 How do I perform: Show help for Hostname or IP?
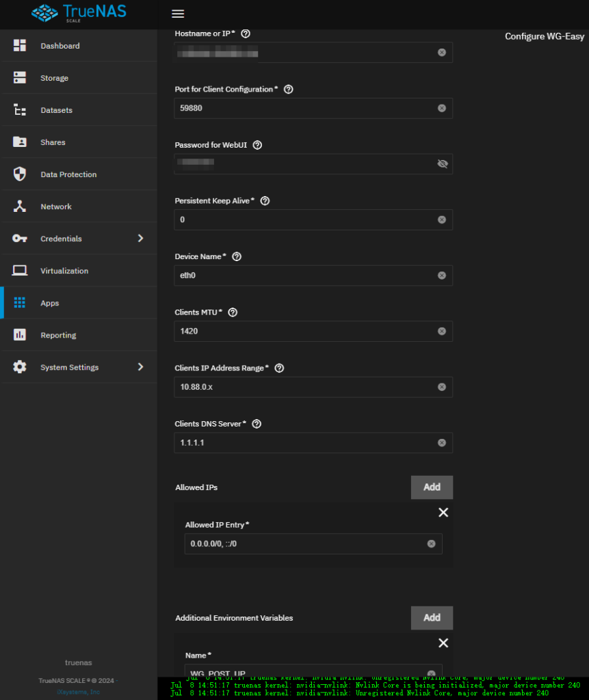click(x=246, y=33)
